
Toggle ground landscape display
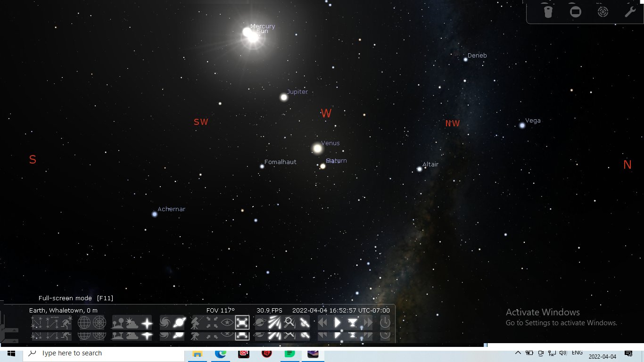117,323
